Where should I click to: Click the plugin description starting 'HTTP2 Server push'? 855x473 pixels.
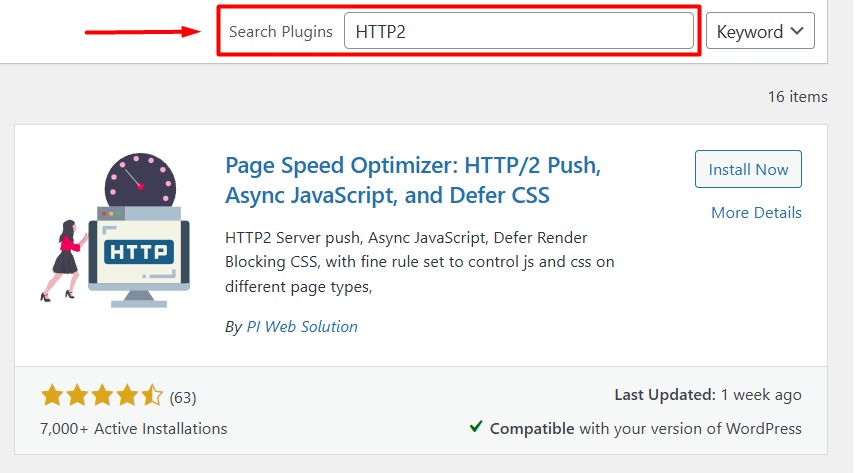coord(420,262)
